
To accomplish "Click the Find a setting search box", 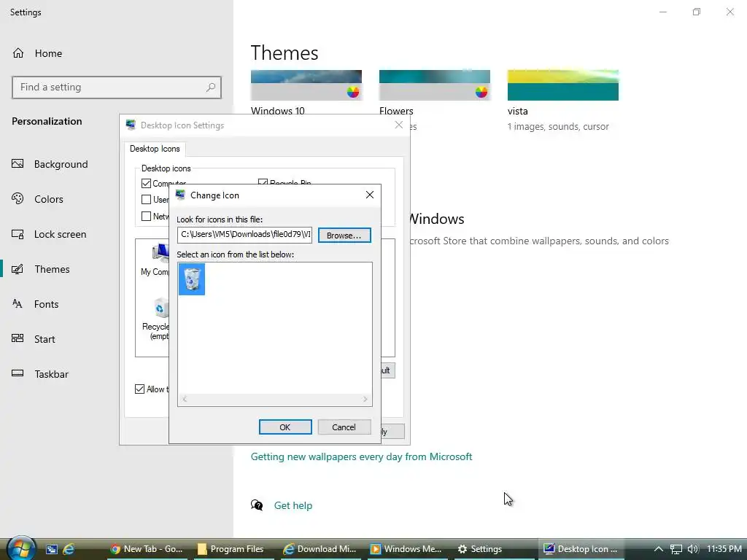I will (116, 87).
